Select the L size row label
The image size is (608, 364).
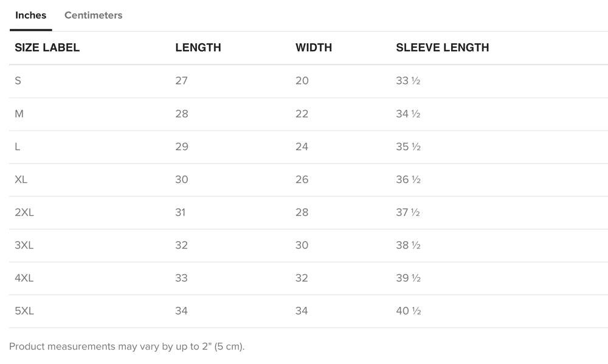coord(17,146)
